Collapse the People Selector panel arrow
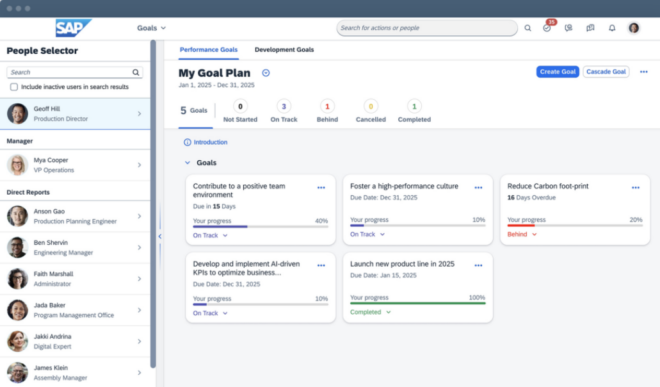Image resolution: width=660 pixels, height=387 pixels. (160, 236)
